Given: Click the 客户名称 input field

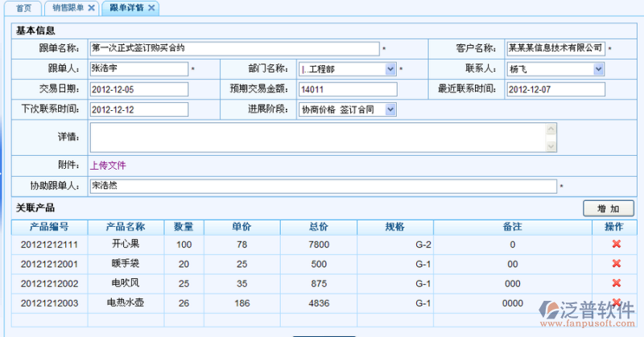Looking at the screenshot, I should [555, 48].
